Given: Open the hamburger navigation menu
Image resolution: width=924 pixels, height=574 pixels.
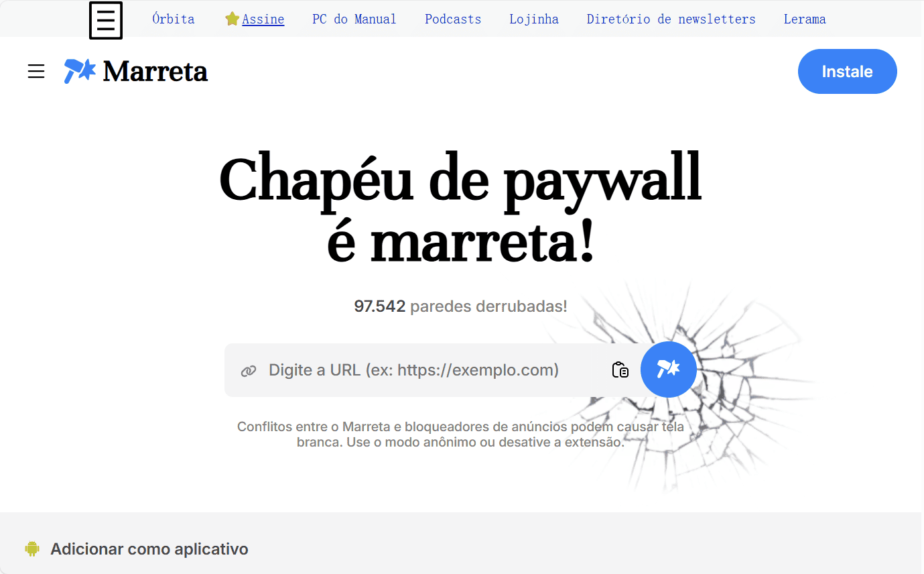Looking at the screenshot, I should (36, 71).
